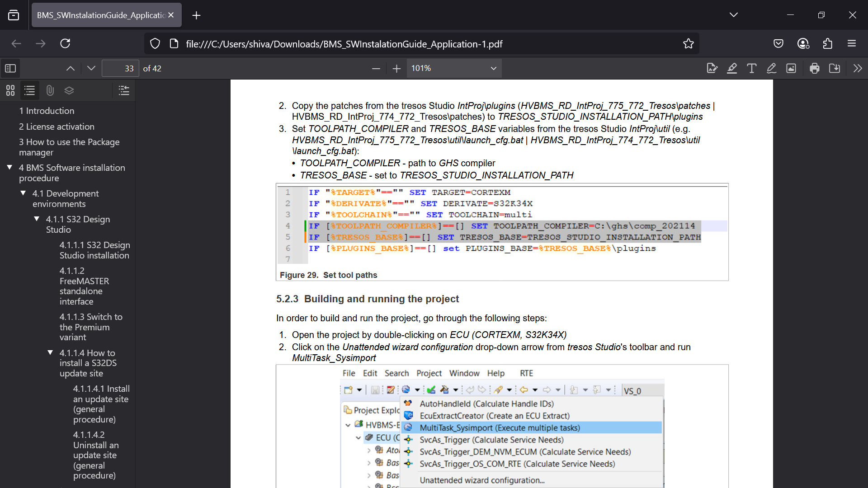Click the zoom in plus button
This screenshot has height=488, width=868.
click(x=396, y=68)
